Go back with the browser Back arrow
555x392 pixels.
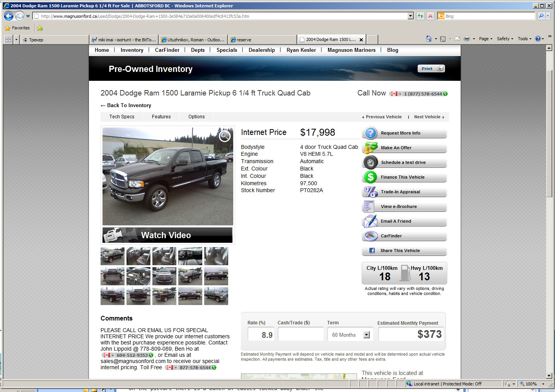(9, 16)
